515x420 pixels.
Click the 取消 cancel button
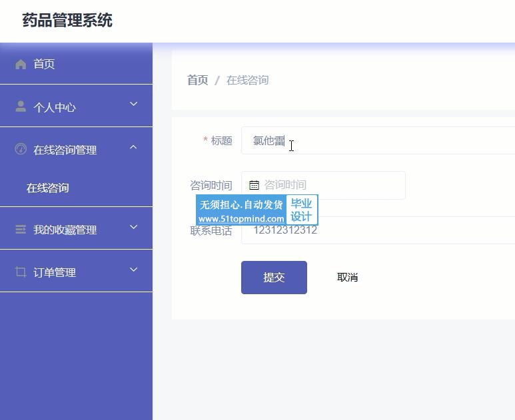347,278
